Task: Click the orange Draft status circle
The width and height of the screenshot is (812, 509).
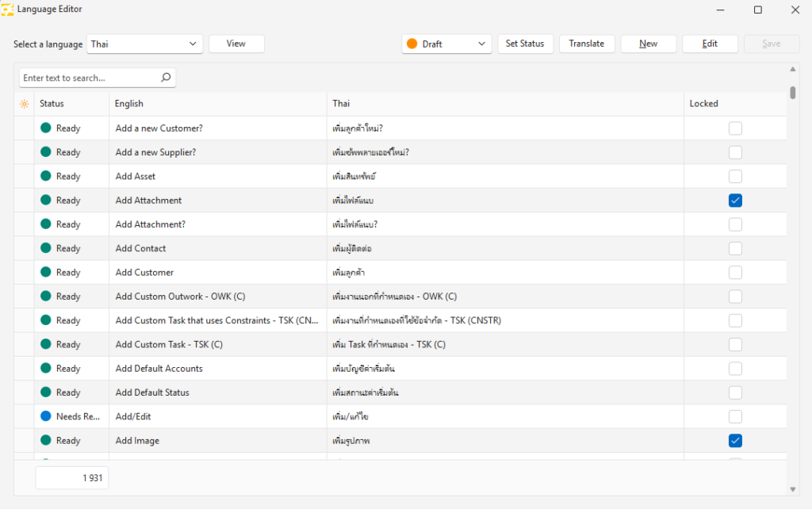Action: click(x=412, y=44)
